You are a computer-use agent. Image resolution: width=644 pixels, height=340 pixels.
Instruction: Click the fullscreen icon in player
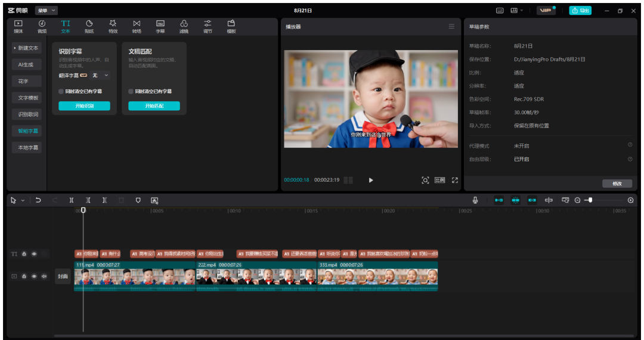pyautogui.click(x=454, y=180)
